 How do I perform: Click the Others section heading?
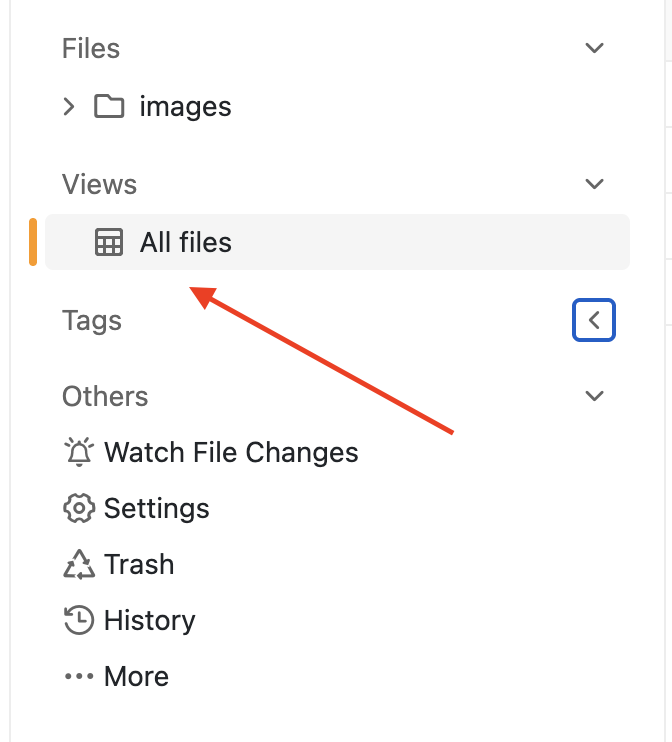tap(105, 396)
